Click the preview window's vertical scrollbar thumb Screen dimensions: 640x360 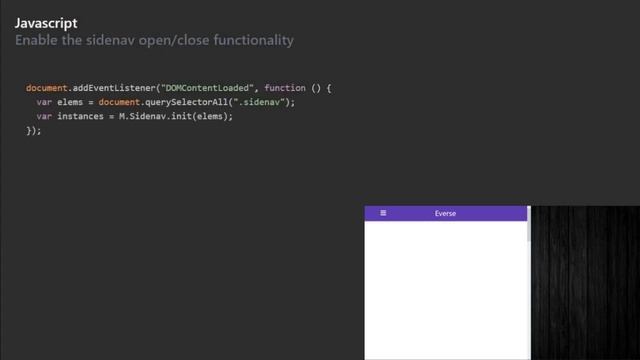529,224
